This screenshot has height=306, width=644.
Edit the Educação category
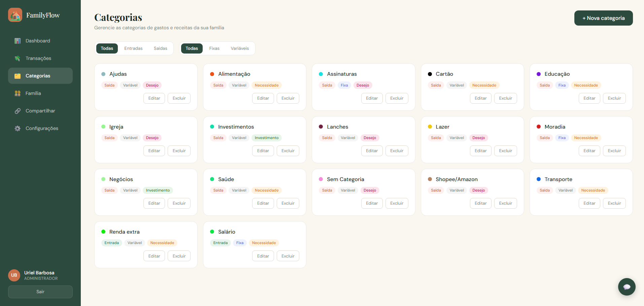(589, 98)
